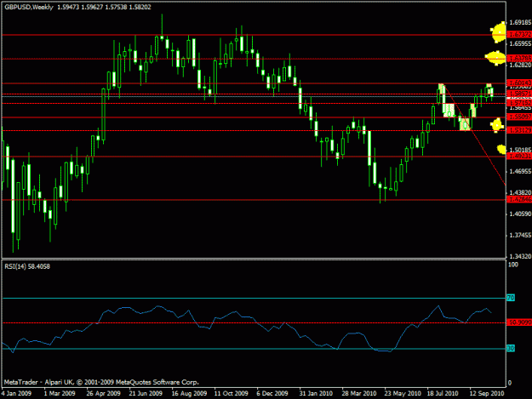Click the RSI 50.9090 red level label
The image size is (532, 399).
519,322
